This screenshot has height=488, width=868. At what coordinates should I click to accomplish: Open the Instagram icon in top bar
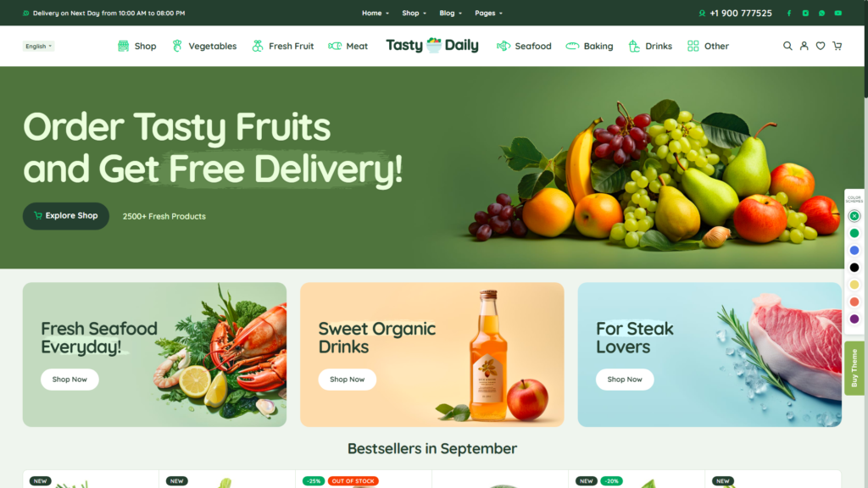[x=805, y=14]
